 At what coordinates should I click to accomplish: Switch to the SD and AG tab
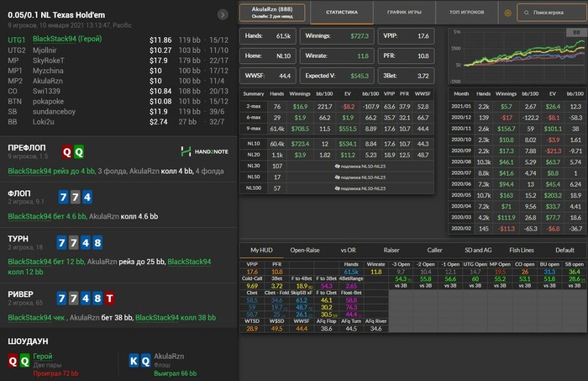(x=478, y=250)
